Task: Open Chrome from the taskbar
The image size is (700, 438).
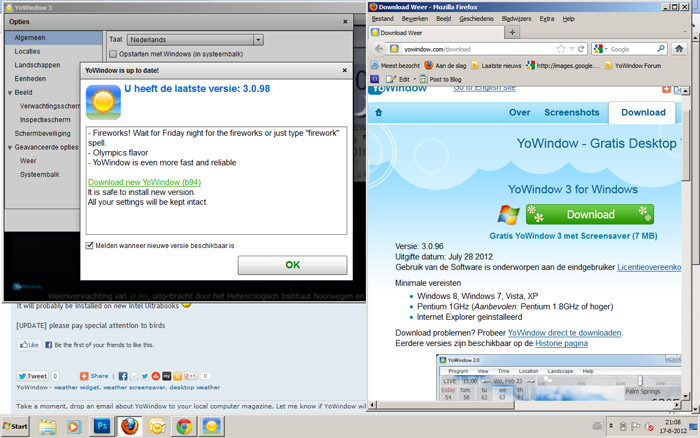Action: pyautogui.click(x=184, y=426)
